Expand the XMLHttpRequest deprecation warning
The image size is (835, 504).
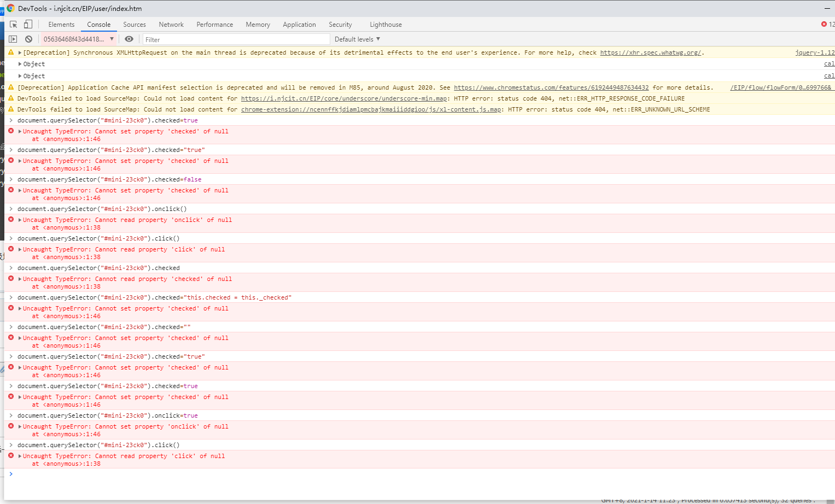pos(20,53)
